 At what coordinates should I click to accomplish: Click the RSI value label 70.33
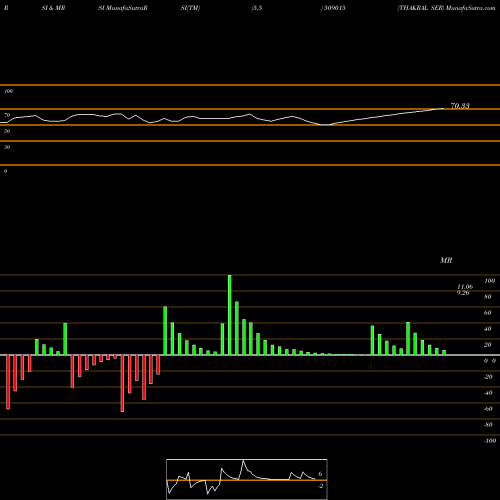click(460, 106)
